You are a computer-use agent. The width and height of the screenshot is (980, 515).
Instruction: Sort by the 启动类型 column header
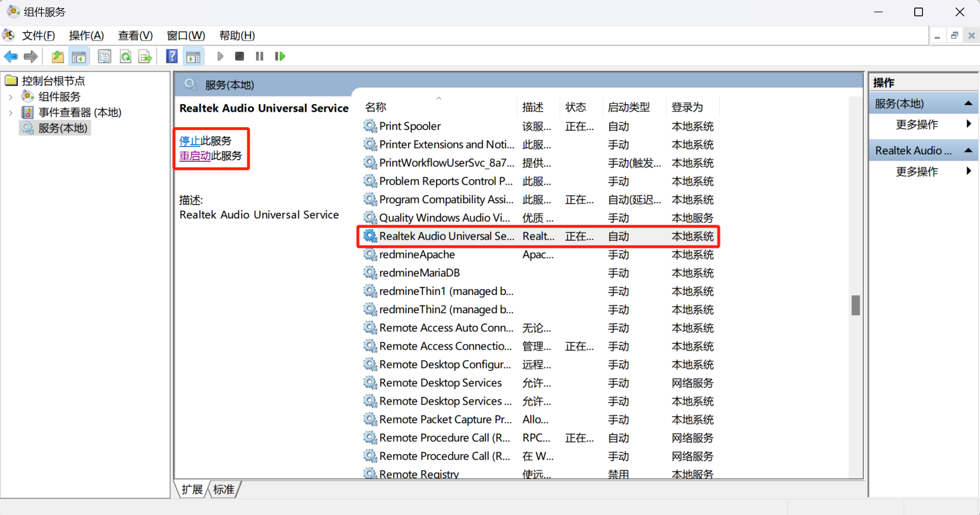[x=629, y=107]
